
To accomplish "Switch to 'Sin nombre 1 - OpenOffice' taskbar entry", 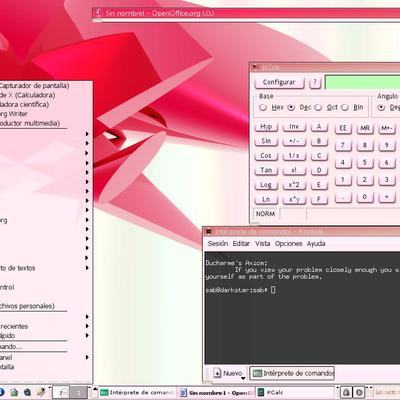I will point(216,393).
